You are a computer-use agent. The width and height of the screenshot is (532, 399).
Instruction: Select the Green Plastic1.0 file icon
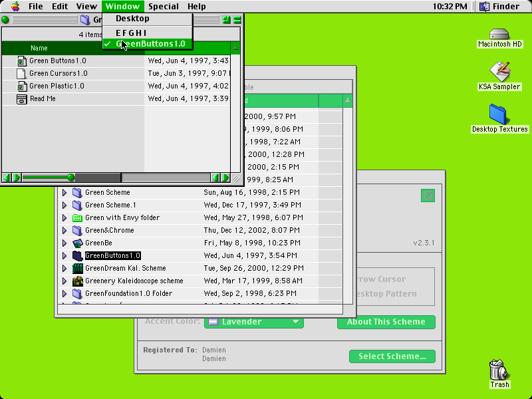[22, 86]
